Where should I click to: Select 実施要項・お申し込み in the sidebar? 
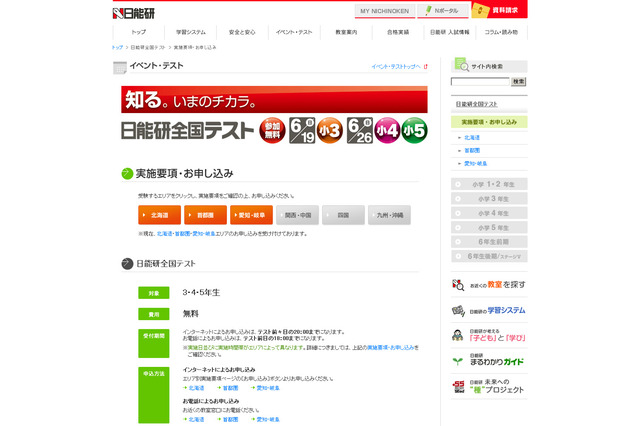[x=489, y=122]
